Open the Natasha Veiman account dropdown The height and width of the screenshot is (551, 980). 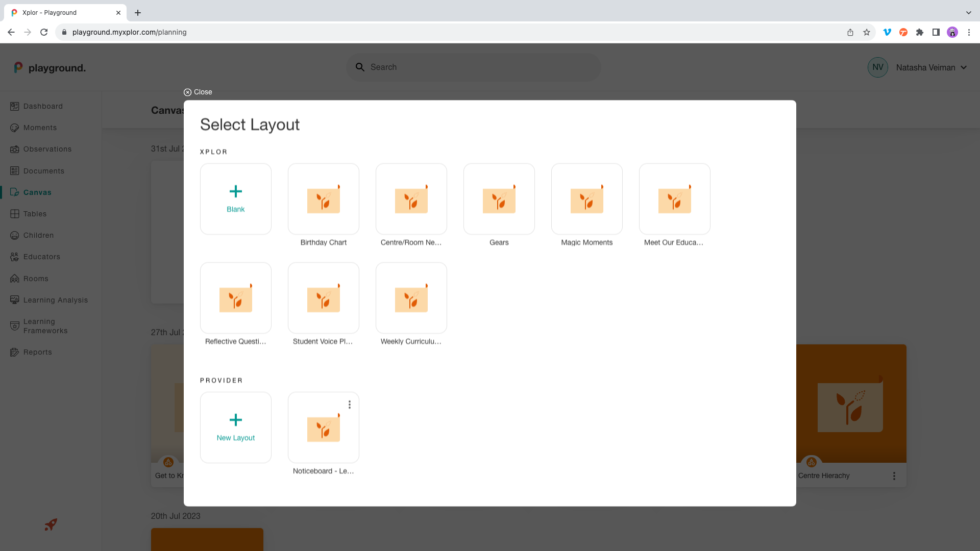pos(964,67)
